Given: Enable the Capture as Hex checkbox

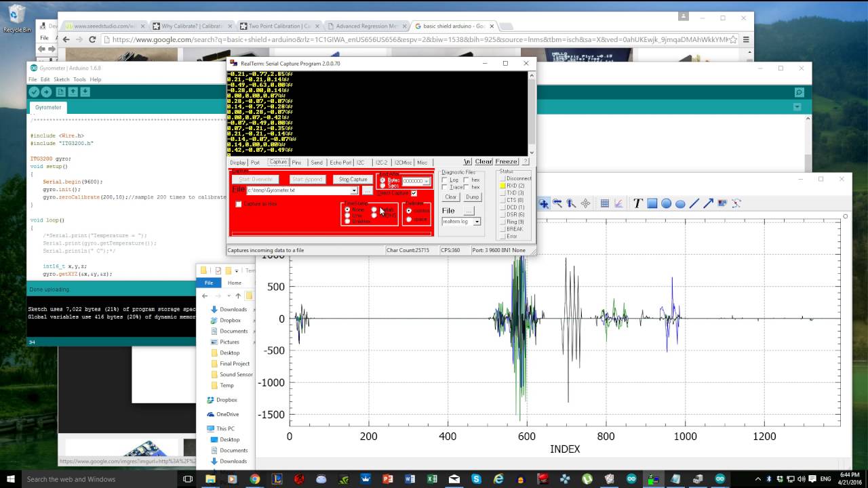Looking at the screenshot, I should coord(239,204).
